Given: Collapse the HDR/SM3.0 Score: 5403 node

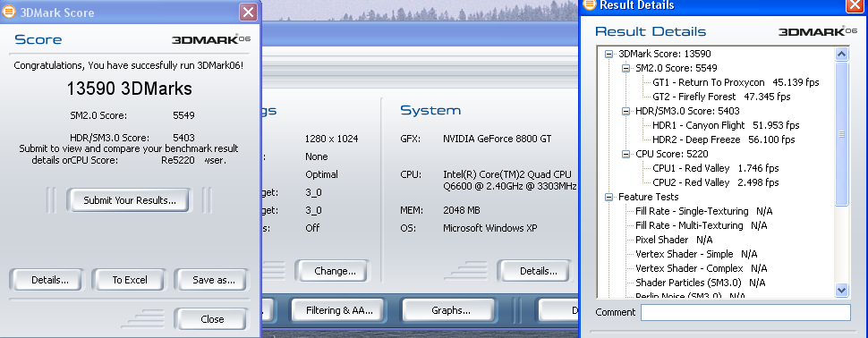Looking at the screenshot, I should [626, 111].
